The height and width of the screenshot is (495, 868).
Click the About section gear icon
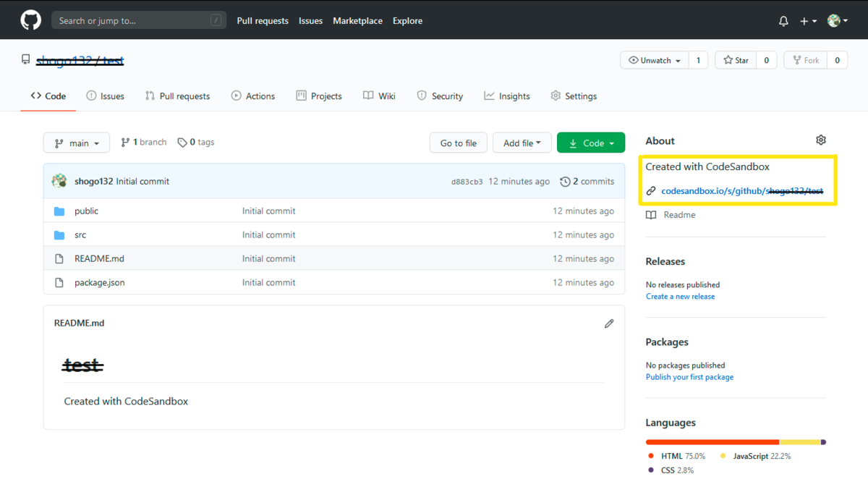820,140
